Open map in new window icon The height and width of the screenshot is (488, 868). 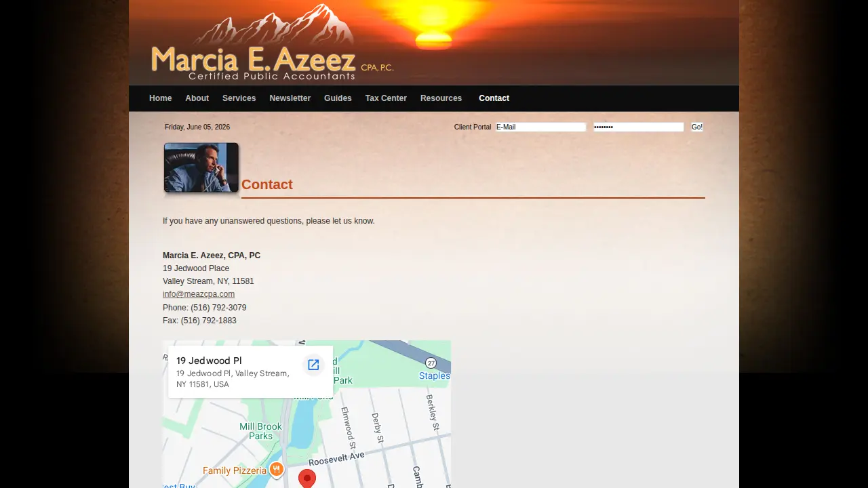pos(313,365)
